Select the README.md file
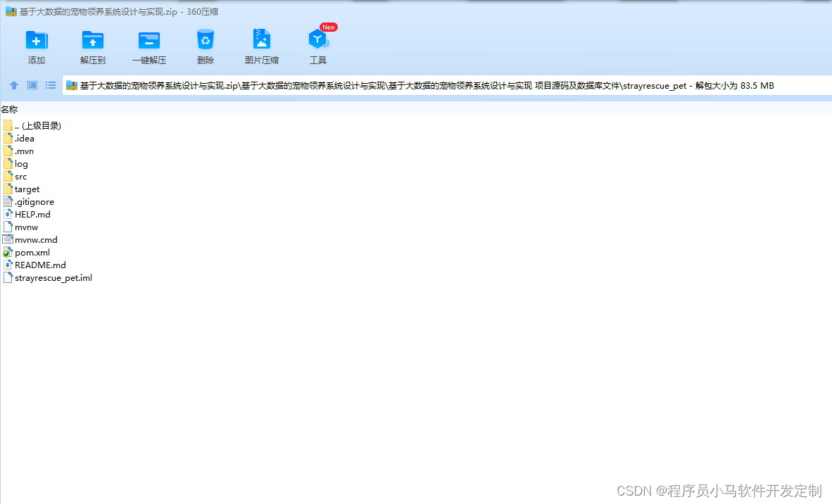 point(34,265)
